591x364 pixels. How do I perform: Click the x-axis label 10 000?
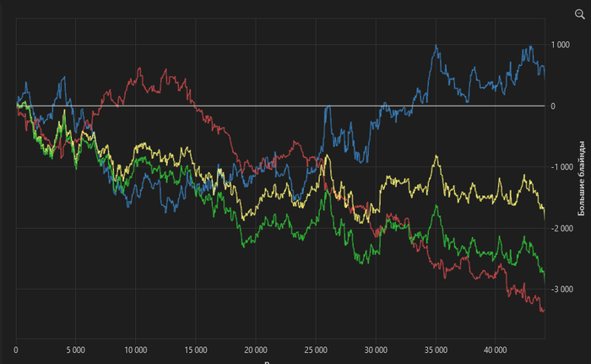pos(136,350)
